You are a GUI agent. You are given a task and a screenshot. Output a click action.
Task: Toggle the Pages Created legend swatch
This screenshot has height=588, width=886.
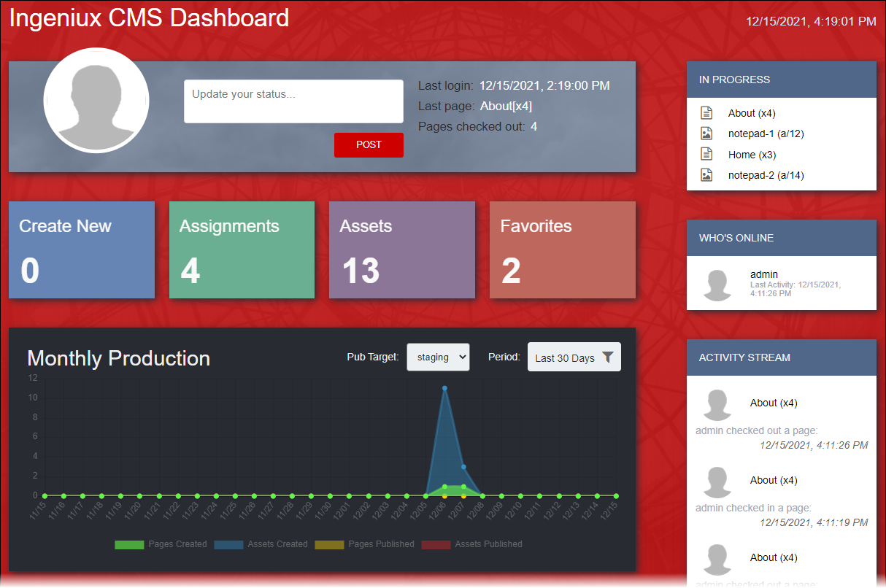[x=129, y=544]
